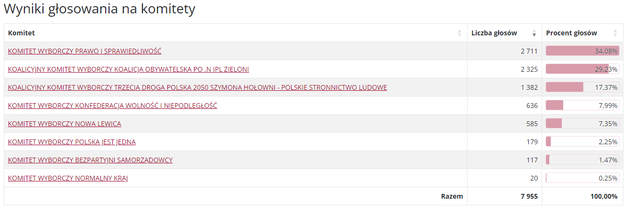This screenshot has width=644, height=213.
Task: Sort by Liczba głosów arrow icon
Action: 534,33
